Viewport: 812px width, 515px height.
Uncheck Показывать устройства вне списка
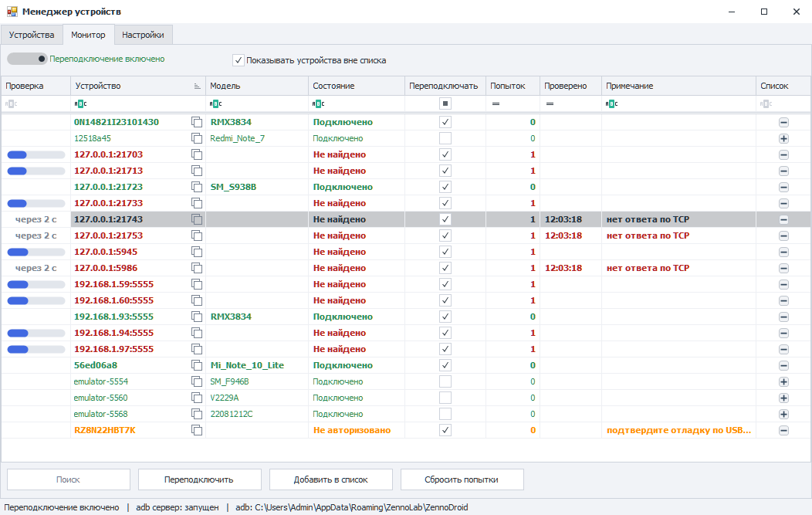[239, 60]
